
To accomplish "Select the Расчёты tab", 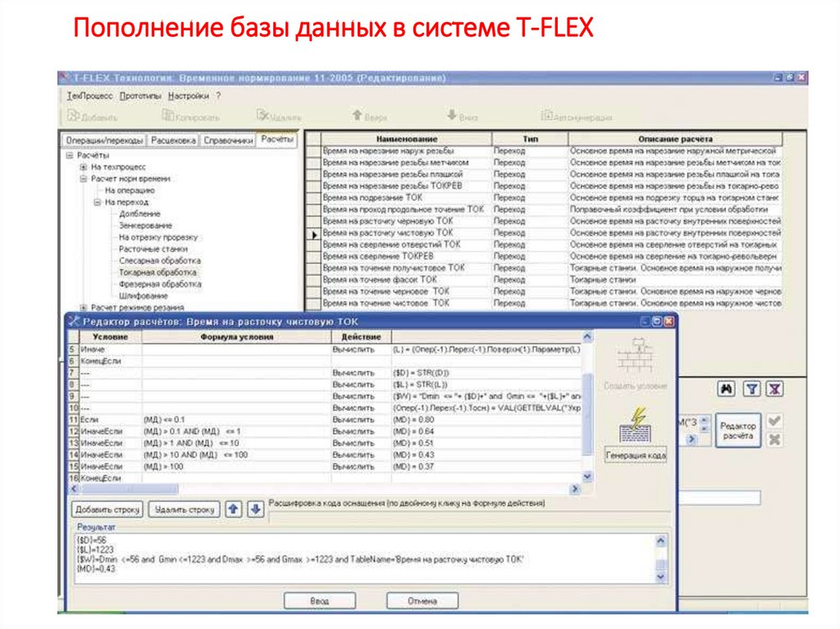I will coord(277,139).
